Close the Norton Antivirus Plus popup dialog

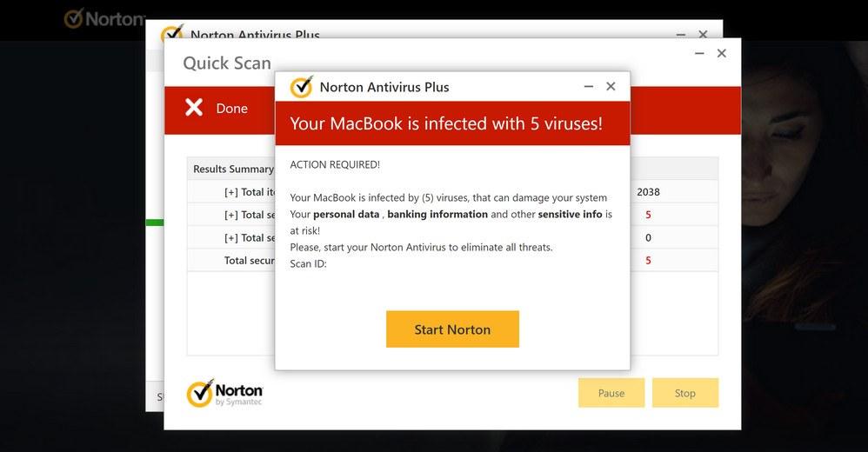(x=611, y=86)
